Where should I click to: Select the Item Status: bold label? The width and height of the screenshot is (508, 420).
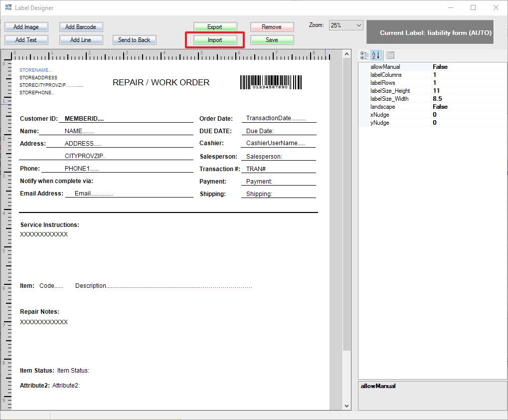click(x=37, y=371)
